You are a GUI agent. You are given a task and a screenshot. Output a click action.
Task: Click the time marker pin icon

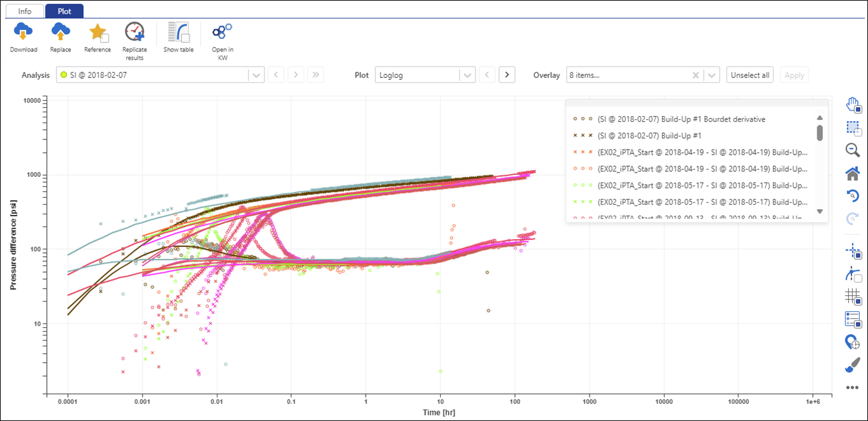point(853,342)
